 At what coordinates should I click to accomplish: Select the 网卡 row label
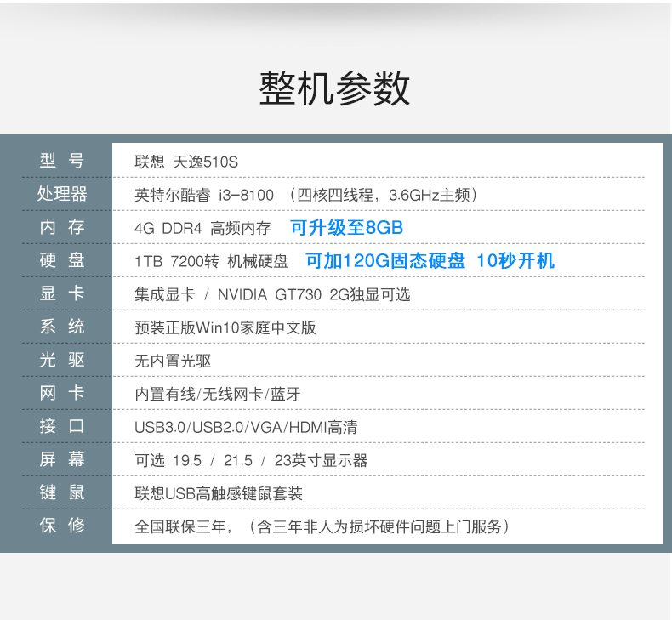[x=62, y=393]
